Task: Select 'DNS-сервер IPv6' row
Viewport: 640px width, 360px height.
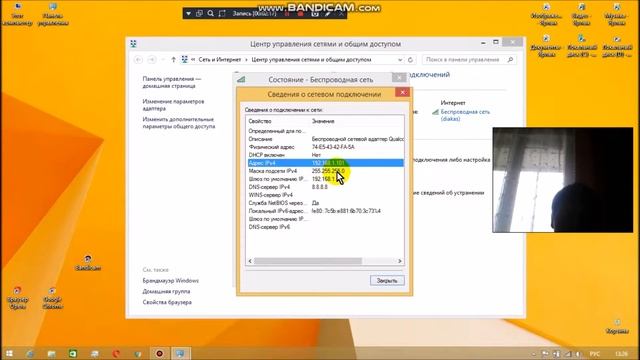Action: tap(325, 227)
